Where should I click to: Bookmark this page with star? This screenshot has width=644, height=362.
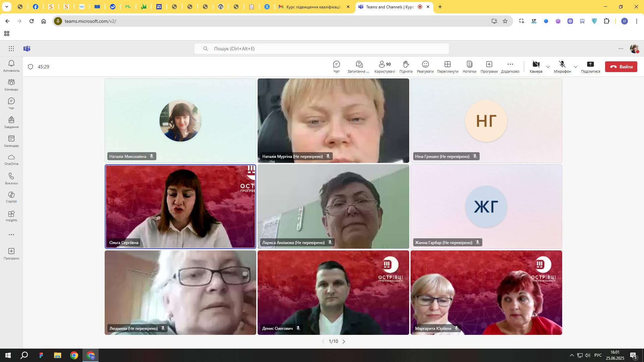tap(505, 21)
